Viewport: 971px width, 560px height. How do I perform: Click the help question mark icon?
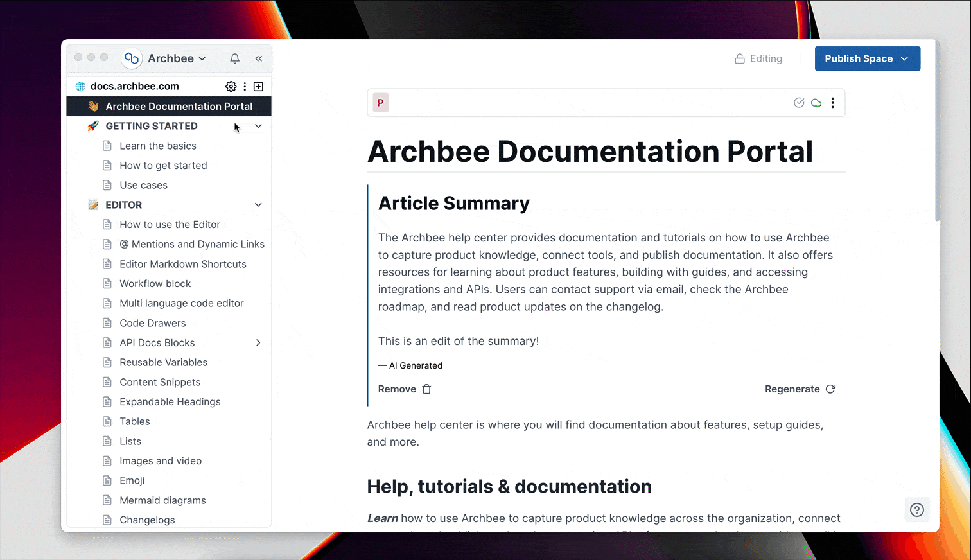tap(917, 510)
